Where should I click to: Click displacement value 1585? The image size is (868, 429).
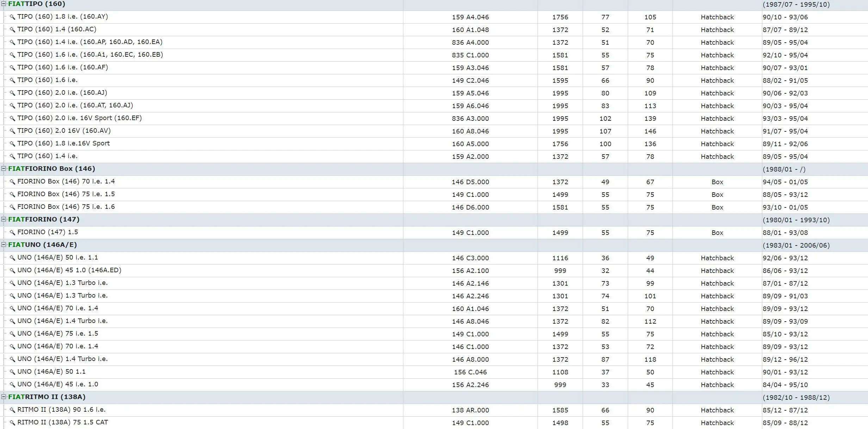(560, 410)
